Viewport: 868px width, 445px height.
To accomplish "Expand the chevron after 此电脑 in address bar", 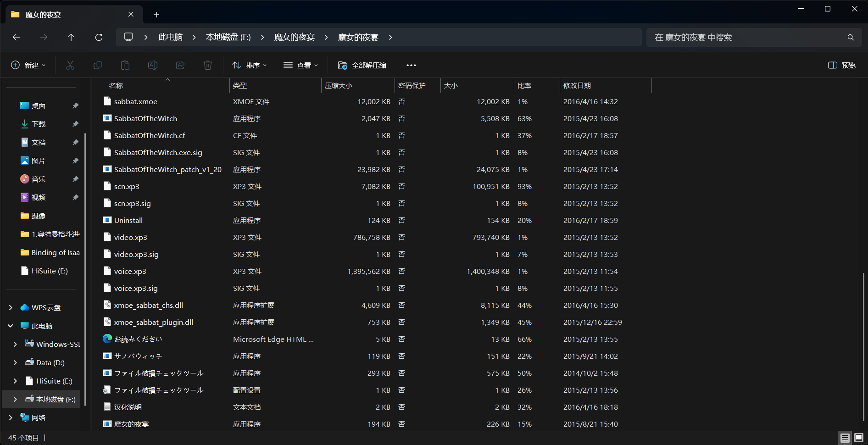I will pyautogui.click(x=194, y=37).
